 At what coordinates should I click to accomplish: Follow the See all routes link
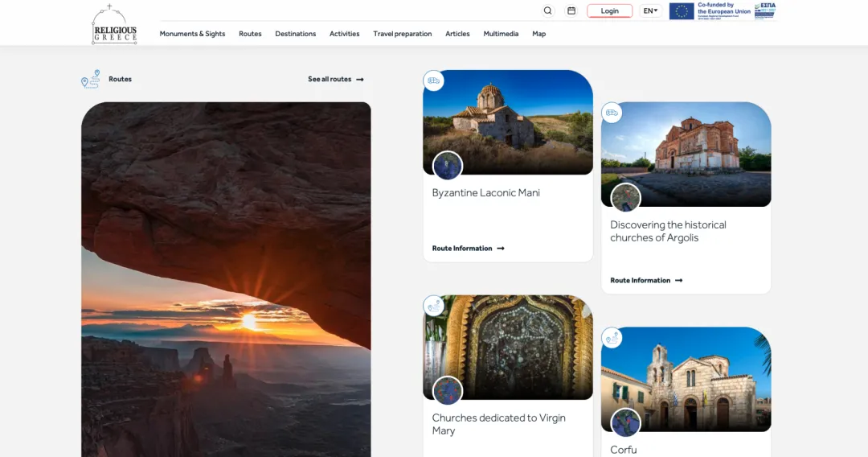coord(335,80)
